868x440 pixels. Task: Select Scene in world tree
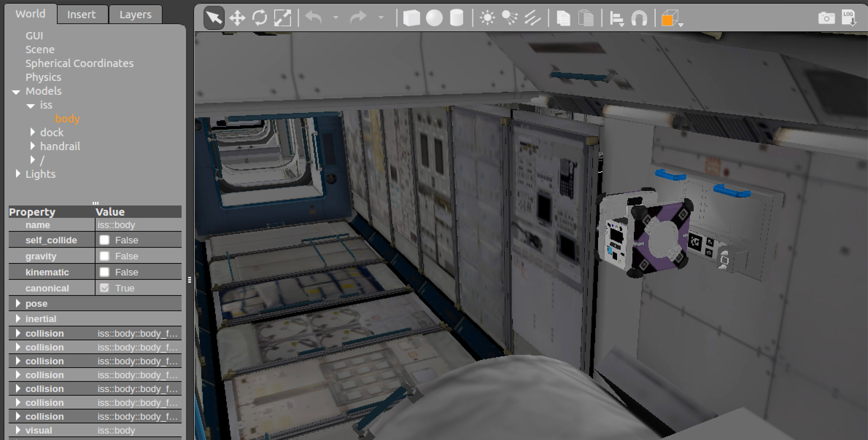(40, 50)
